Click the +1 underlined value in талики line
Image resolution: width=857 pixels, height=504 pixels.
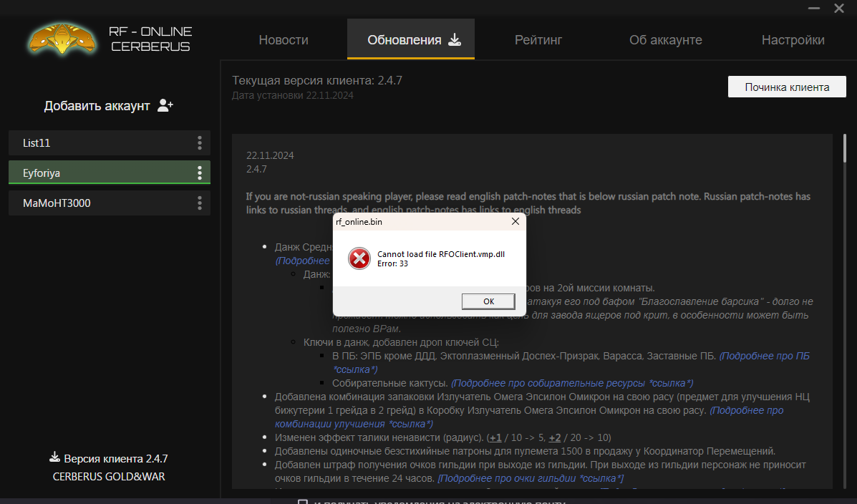(495, 438)
